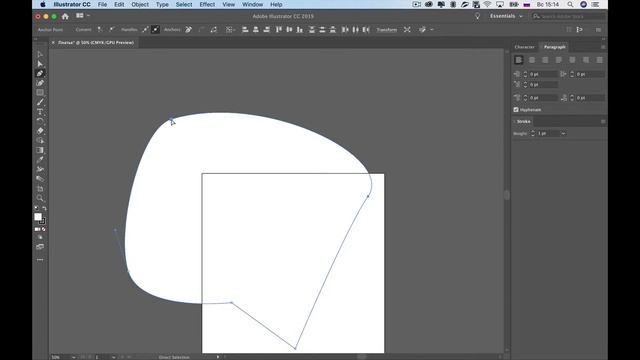Viewport: 640px width, 360px height.
Task: Click Remove selected anchor points icon
Action: [188, 29]
